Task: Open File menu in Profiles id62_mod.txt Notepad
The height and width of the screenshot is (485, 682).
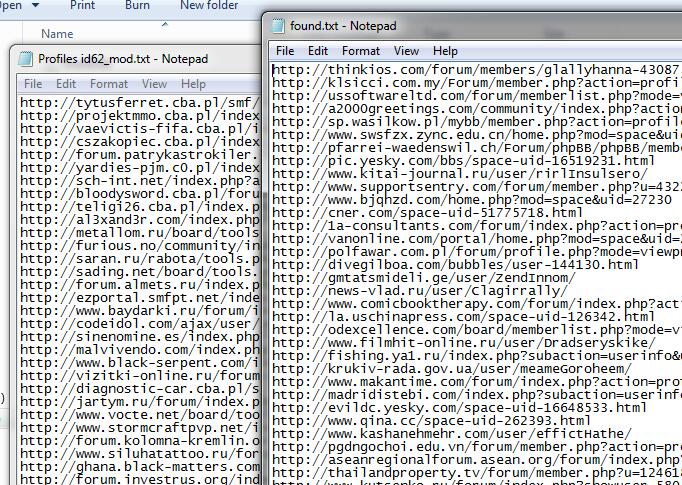Action: [x=33, y=84]
